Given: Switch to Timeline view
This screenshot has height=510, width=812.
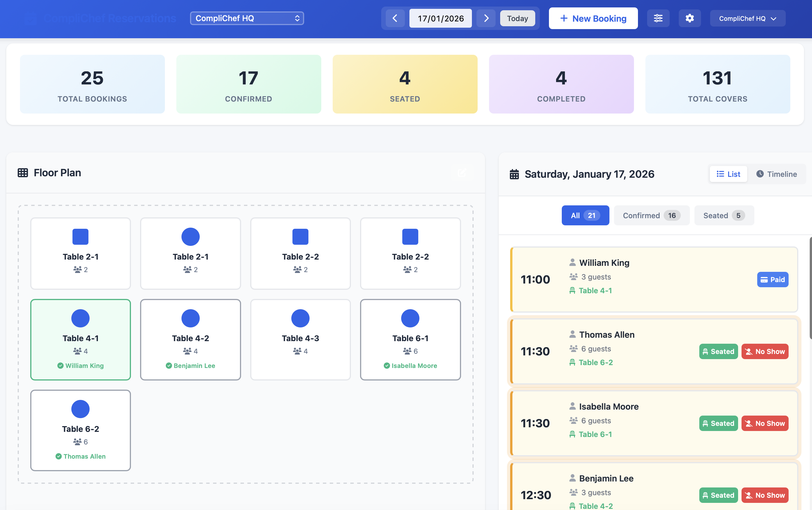Looking at the screenshot, I should [777, 174].
